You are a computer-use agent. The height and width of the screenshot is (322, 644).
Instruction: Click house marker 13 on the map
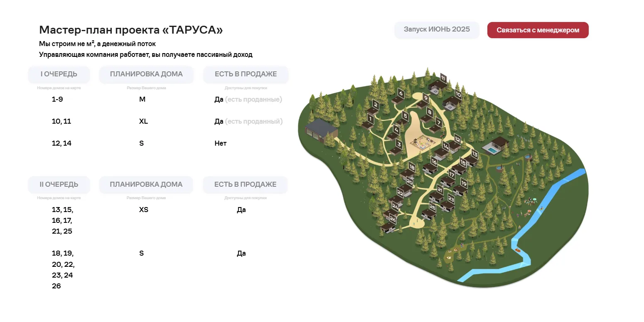click(474, 155)
